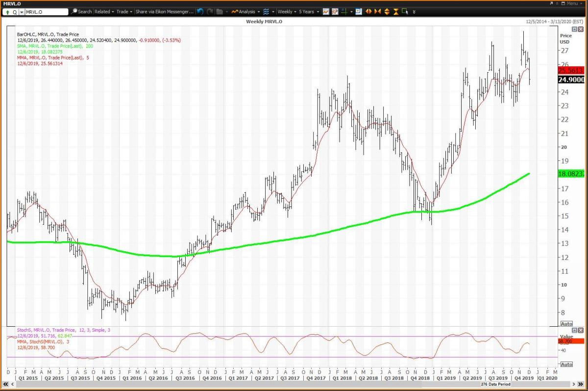Close the stochastic indicator pane
This screenshot has width=588, height=391.
(581, 330)
